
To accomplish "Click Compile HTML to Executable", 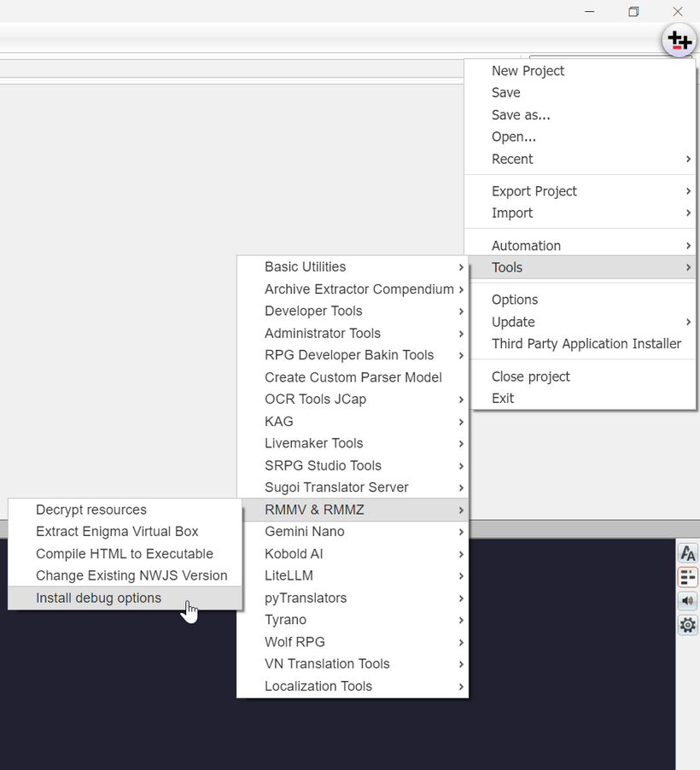I will pos(125,554).
